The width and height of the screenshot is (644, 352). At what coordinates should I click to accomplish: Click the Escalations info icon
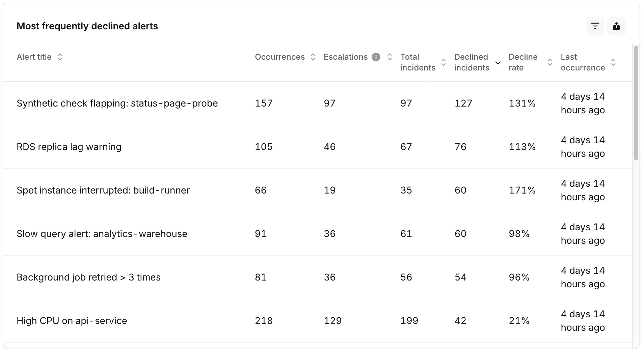point(376,57)
